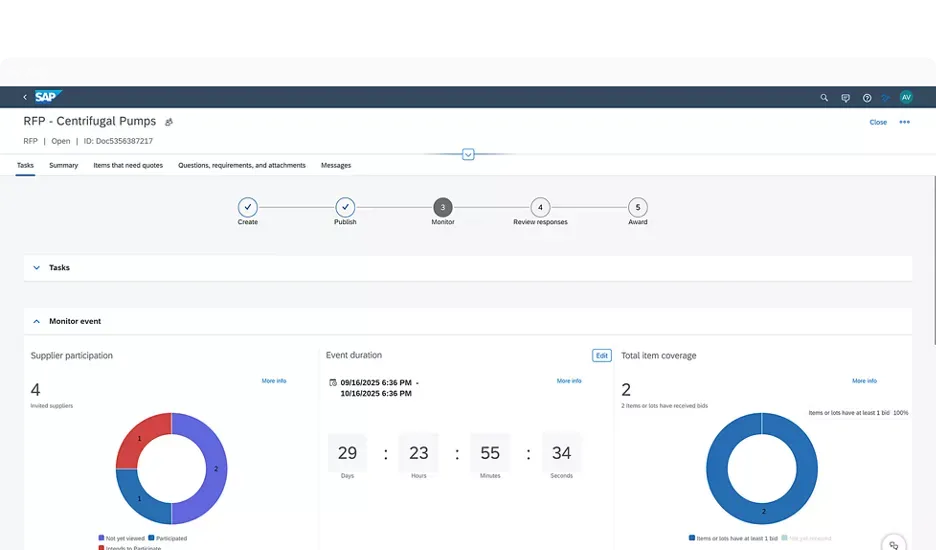Click the Participated legend item
Screen dimensions: 936x550
click(168, 538)
